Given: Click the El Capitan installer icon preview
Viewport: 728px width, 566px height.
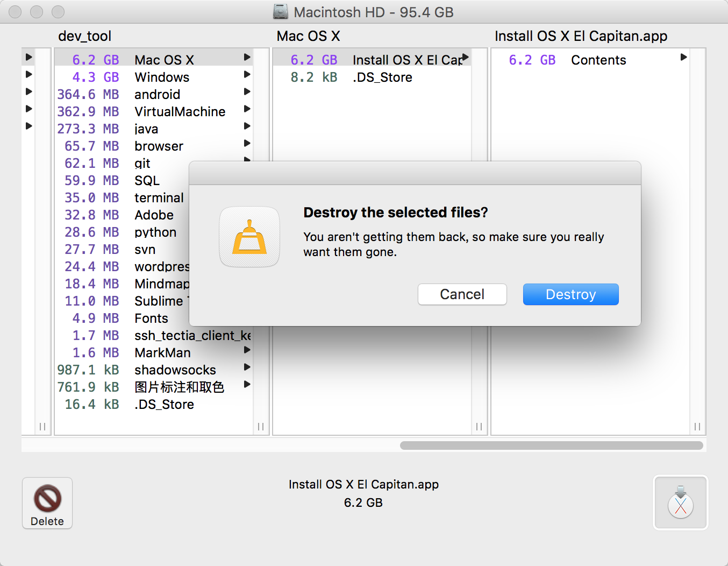Looking at the screenshot, I should pyautogui.click(x=681, y=503).
